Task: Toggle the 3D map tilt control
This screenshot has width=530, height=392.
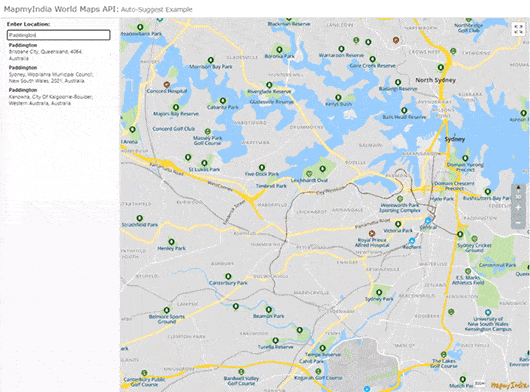Action: [518, 197]
